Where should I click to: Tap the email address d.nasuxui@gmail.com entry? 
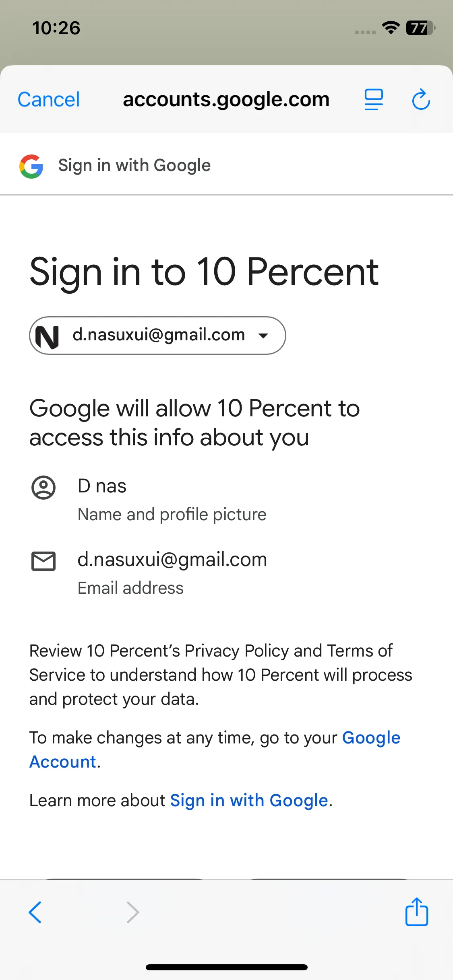[x=172, y=560]
